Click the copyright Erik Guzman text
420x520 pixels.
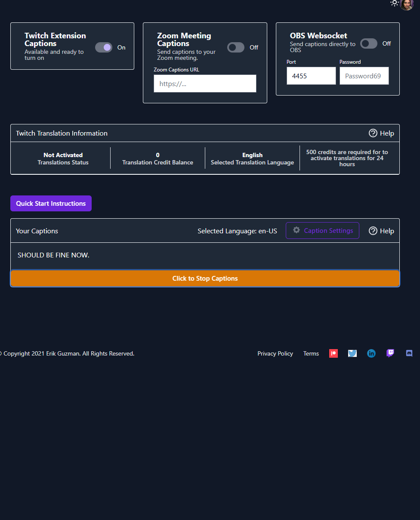tap(67, 353)
